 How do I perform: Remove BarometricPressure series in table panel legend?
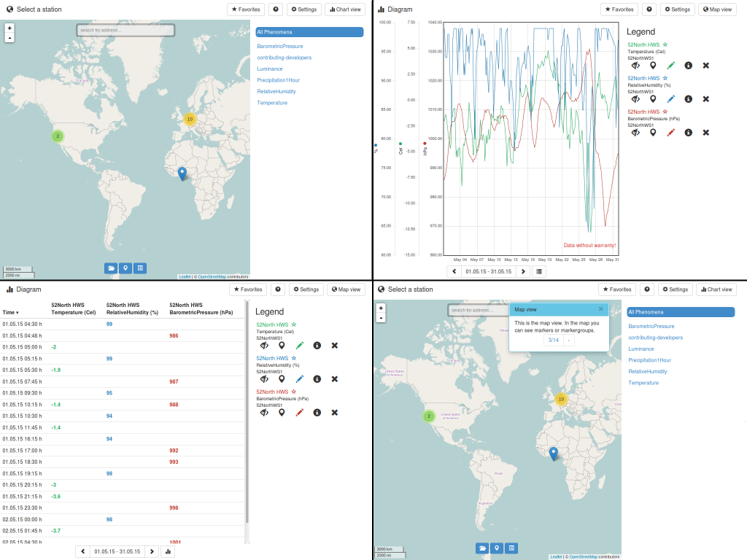(335, 413)
